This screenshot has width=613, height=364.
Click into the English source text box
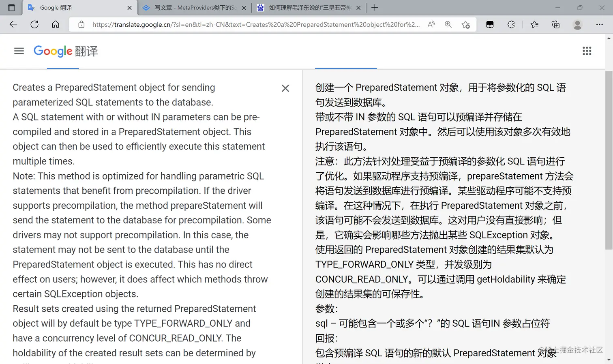pyautogui.click(x=142, y=220)
